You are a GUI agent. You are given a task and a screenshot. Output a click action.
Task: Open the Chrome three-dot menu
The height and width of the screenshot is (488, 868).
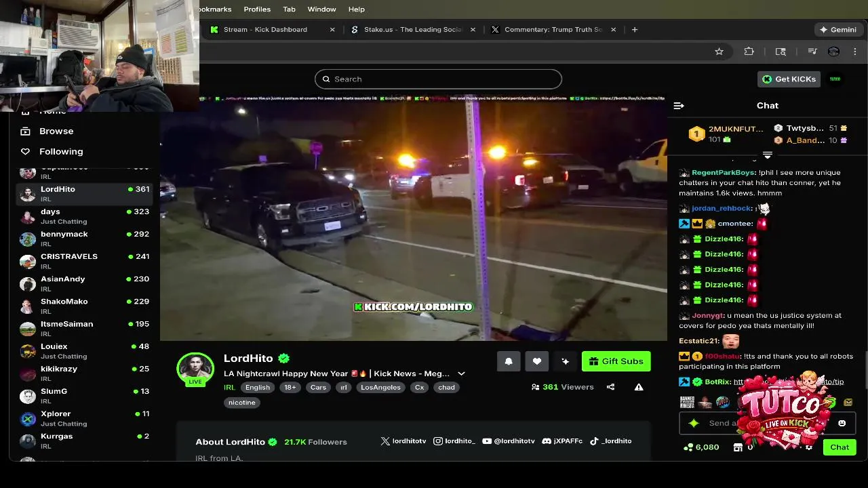855,52
